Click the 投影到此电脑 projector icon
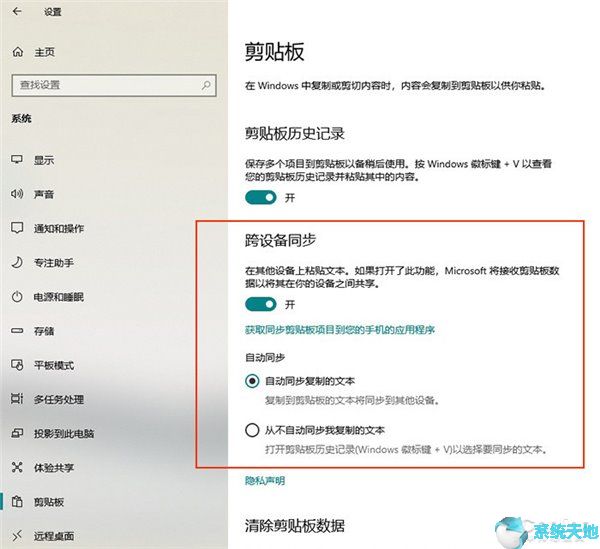The height and width of the screenshot is (549, 600). (x=17, y=433)
